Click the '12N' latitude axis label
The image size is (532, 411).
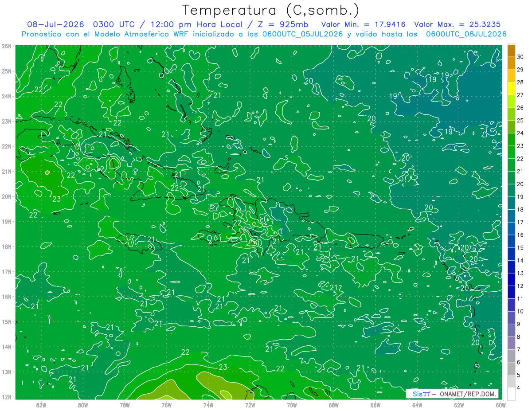7,397
